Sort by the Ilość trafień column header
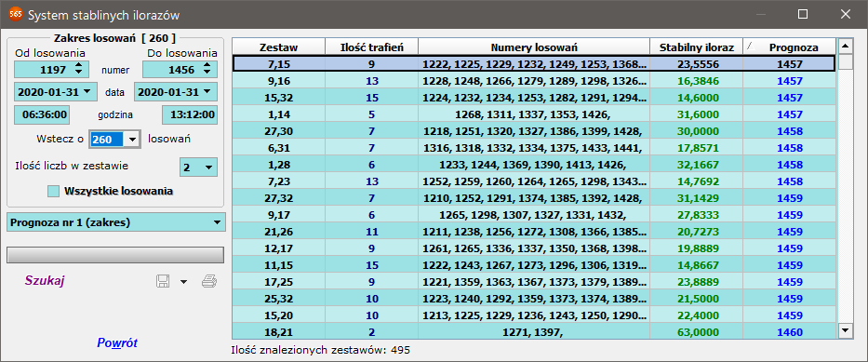 click(x=371, y=47)
